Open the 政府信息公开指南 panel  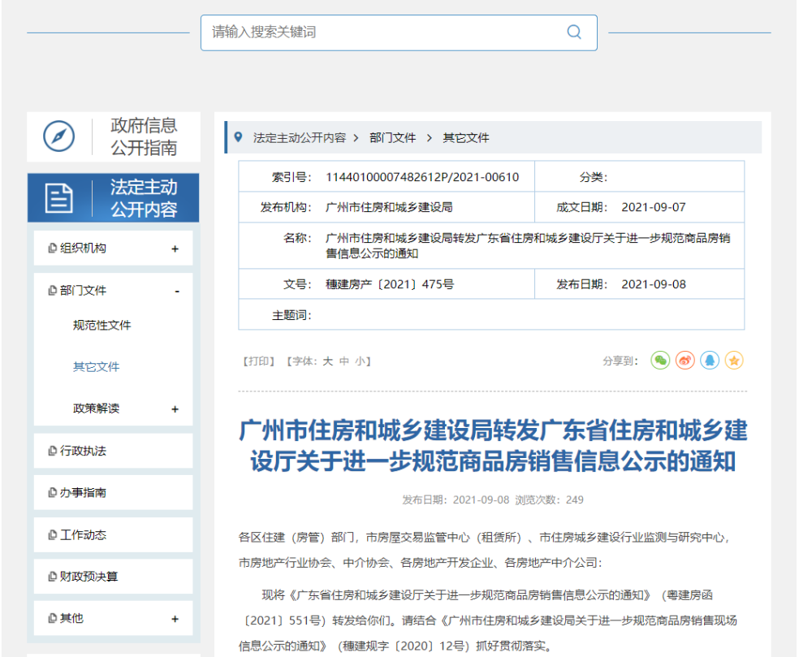114,136
